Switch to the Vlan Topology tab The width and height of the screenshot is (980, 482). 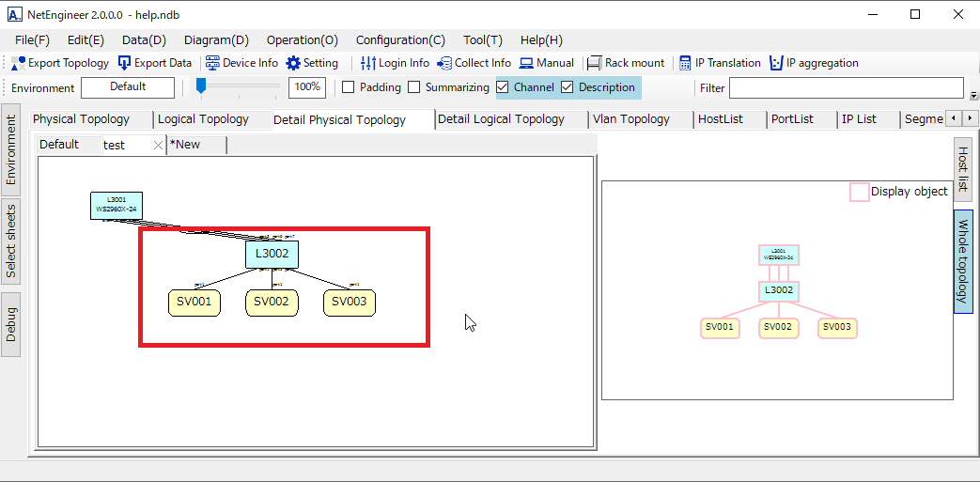pos(630,119)
